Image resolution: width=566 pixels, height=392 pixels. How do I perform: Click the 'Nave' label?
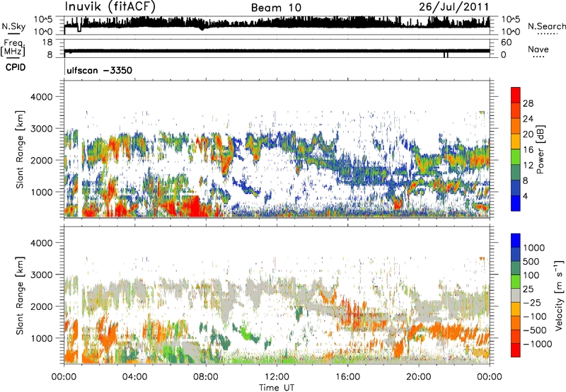538,49
